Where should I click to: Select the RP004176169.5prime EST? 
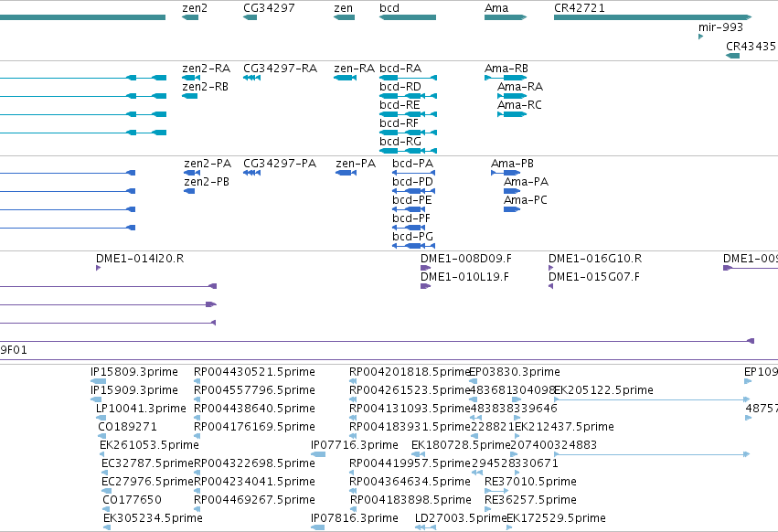[x=197, y=436]
